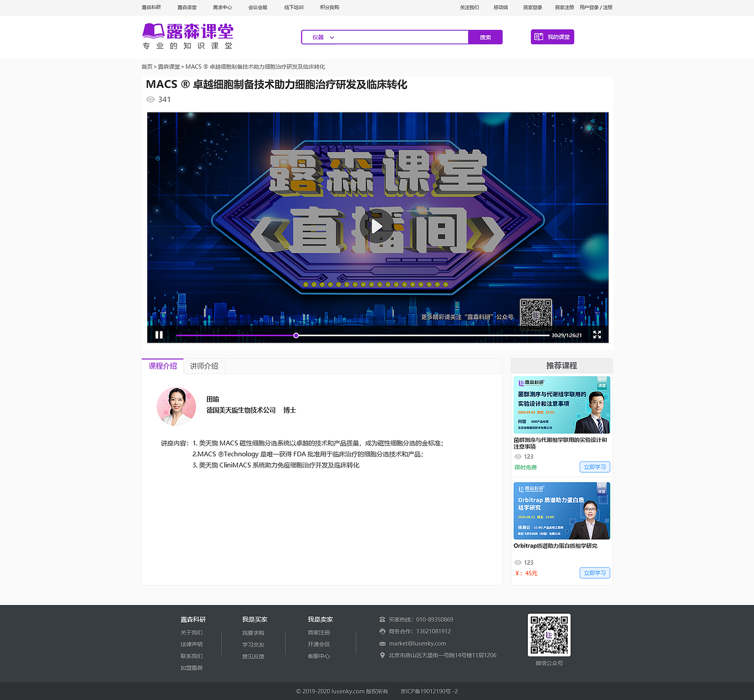754x700 pixels.
Task: Open title 菌群测序与代谢组学联用的实验设计
Action: tap(560, 443)
